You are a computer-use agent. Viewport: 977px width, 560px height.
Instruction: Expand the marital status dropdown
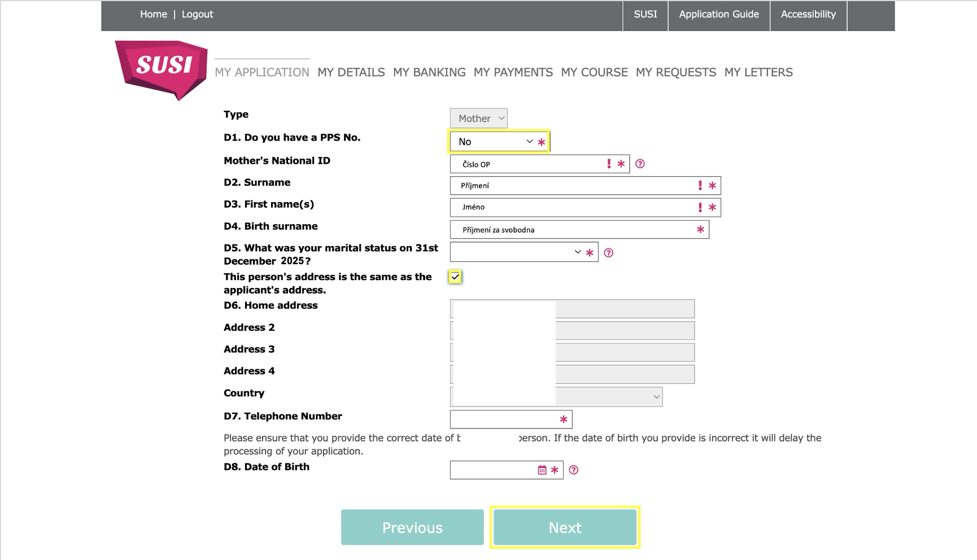pos(524,252)
